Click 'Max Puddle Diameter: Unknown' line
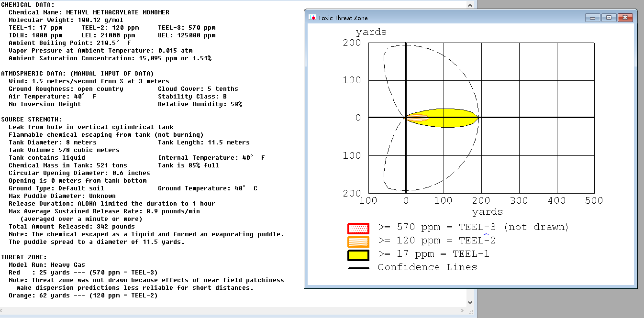Viewport: 644px width, 318px height. (x=62, y=196)
